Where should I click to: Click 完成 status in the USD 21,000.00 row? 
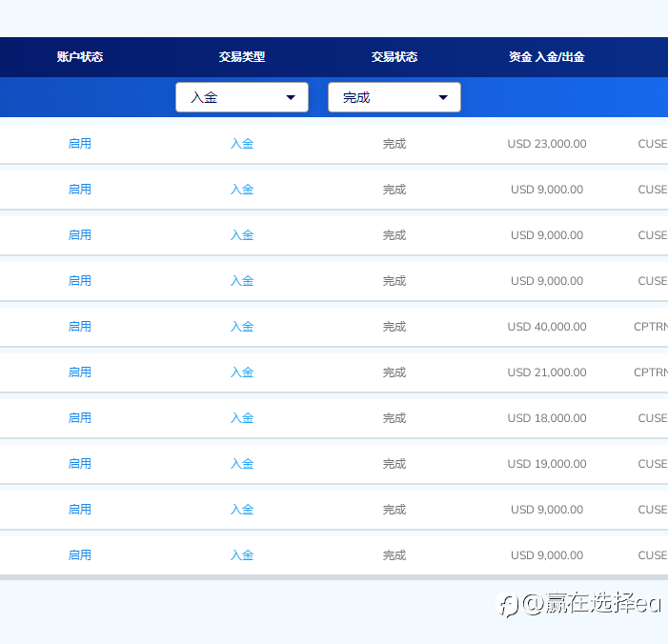395,372
